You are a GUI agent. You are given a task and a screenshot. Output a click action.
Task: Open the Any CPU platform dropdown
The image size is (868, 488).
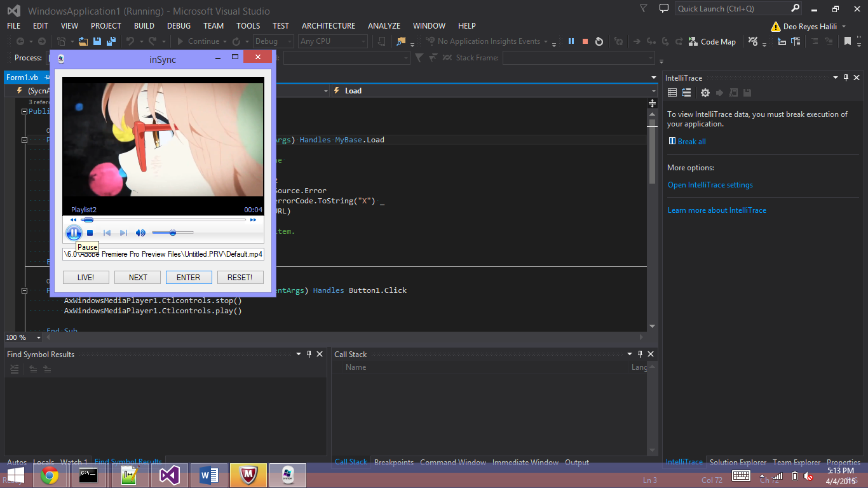click(x=333, y=41)
